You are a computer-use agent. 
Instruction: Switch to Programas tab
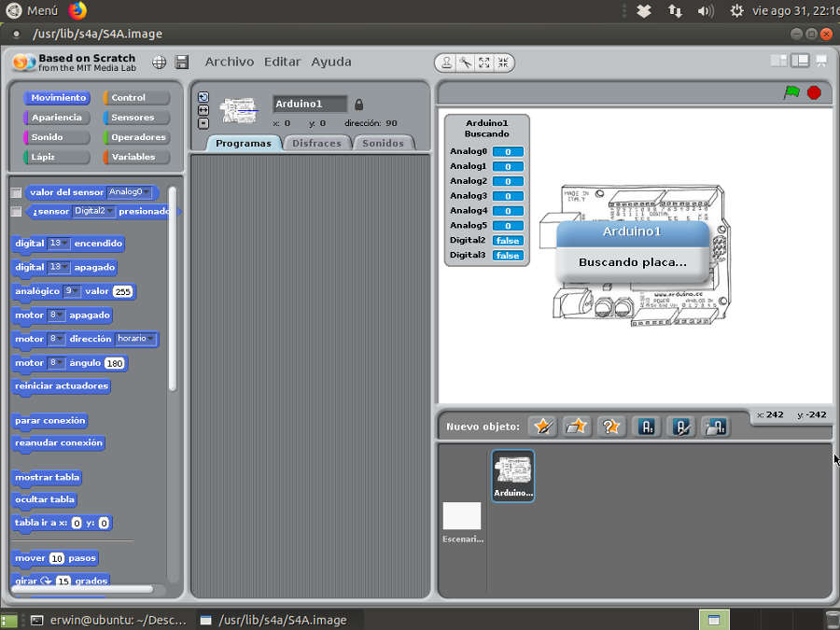[244, 143]
